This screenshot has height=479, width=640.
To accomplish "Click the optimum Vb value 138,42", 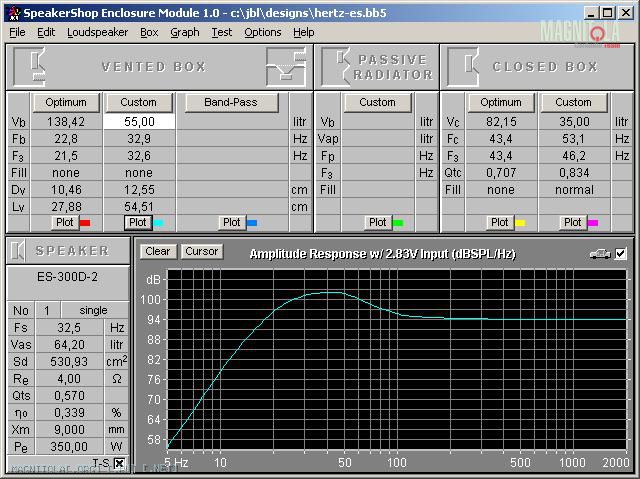I will (66, 122).
